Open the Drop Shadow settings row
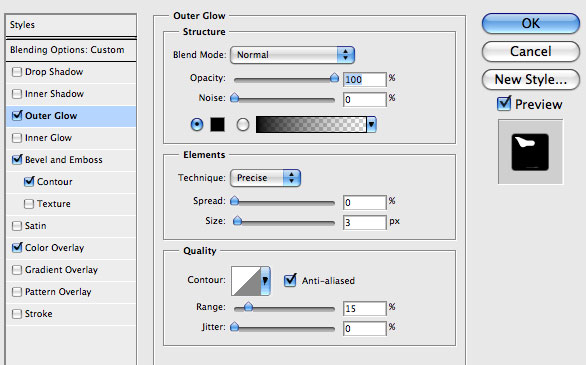 pyautogui.click(x=71, y=72)
